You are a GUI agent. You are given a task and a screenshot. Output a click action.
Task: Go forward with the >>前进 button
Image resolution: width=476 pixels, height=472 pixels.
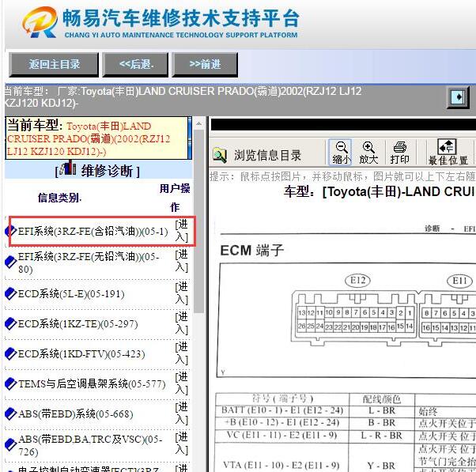[x=205, y=64]
